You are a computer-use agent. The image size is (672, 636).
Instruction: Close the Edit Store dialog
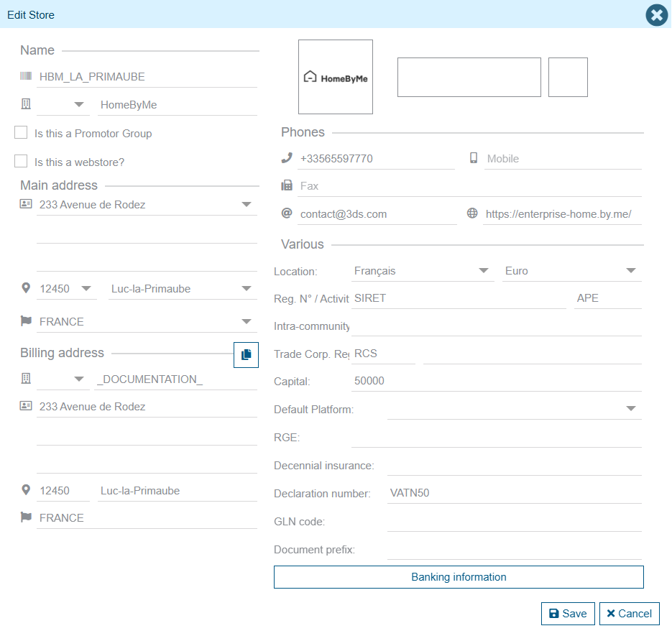[x=656, y=15]
